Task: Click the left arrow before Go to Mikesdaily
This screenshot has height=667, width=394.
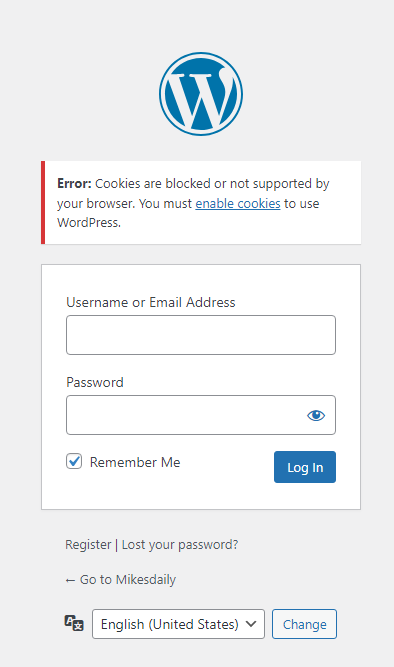Action: (70, 580)
